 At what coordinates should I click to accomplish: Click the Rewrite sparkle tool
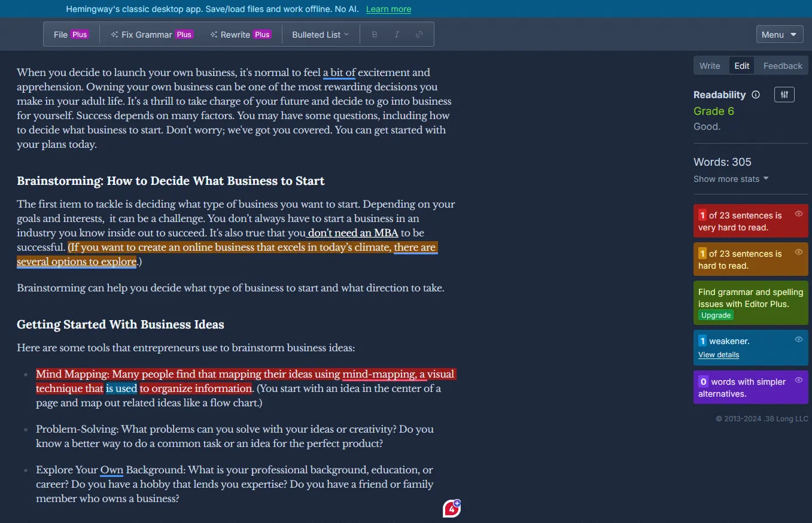[x=241, y=34]
